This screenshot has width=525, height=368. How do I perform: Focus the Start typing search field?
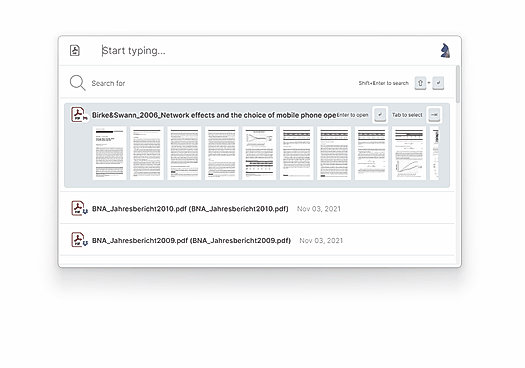[x=261, y=51]
